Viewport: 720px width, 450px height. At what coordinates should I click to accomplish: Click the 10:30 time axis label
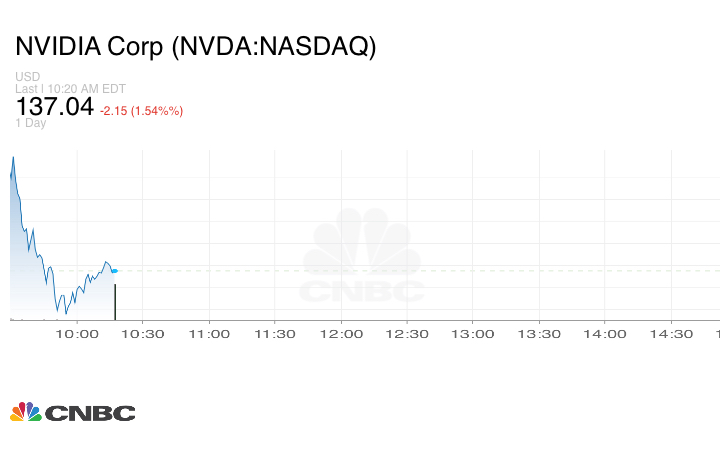click(x=143, y=334)
